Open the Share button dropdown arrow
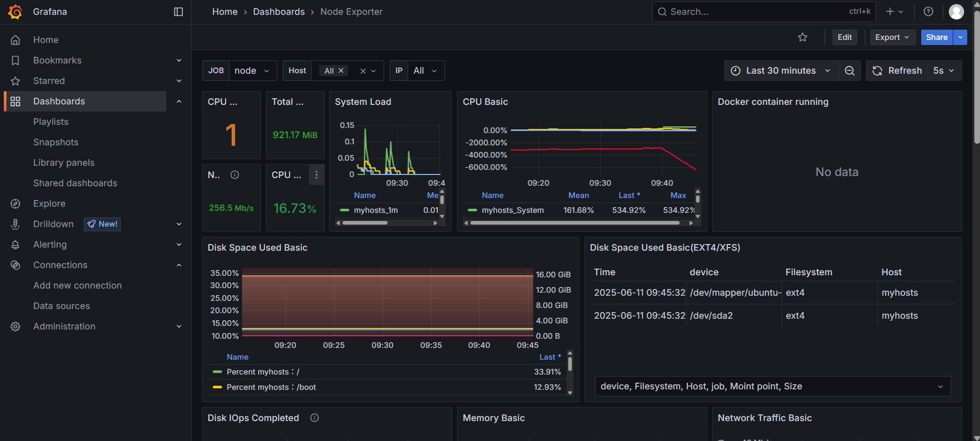Image resolution: width=980 pixels, height=441 pixels. [960, 37]
